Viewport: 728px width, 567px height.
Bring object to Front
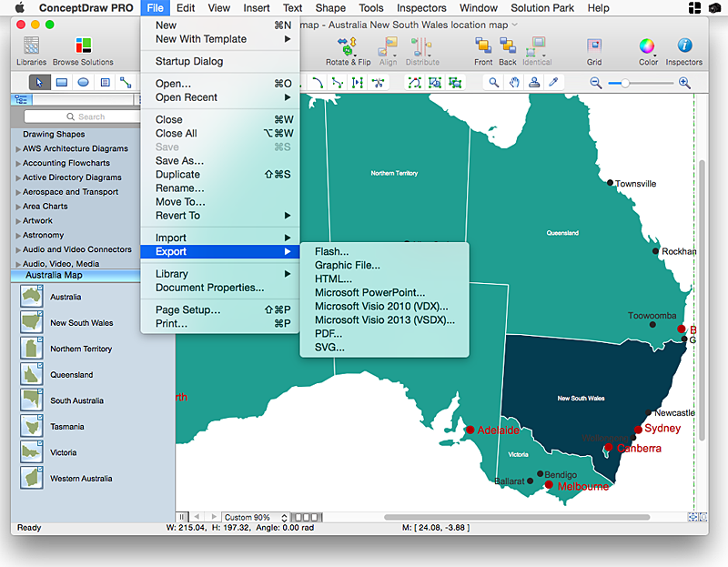coord(483,47)
